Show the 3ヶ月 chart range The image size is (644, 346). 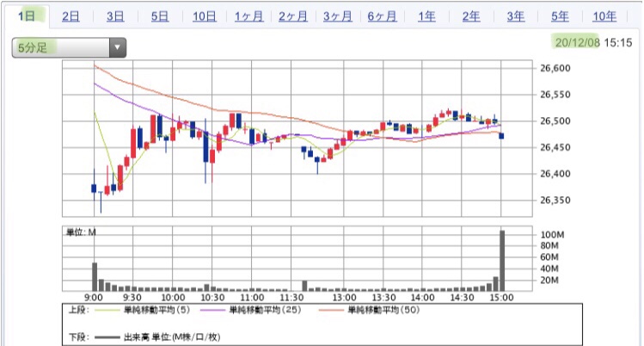pos(338,16)
